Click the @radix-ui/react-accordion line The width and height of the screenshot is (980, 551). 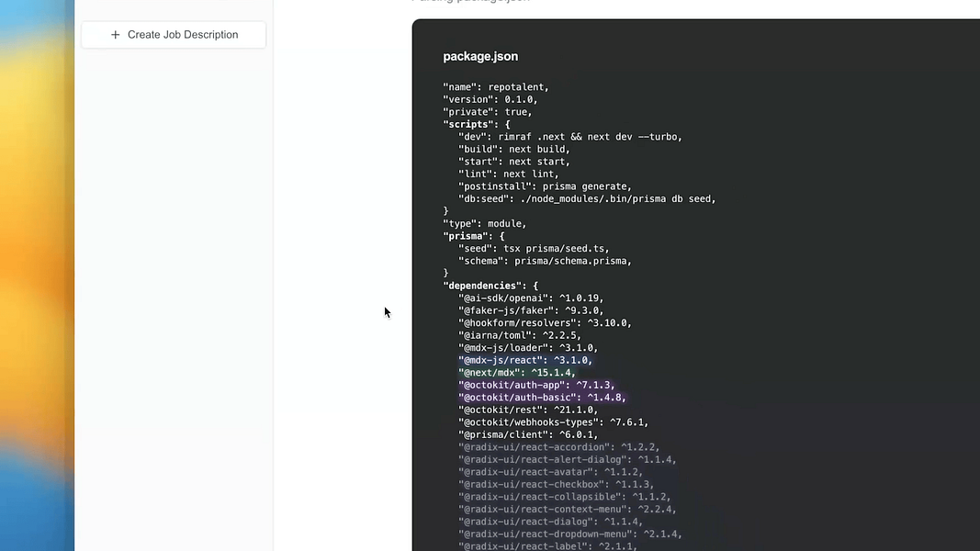click(558, 447)
